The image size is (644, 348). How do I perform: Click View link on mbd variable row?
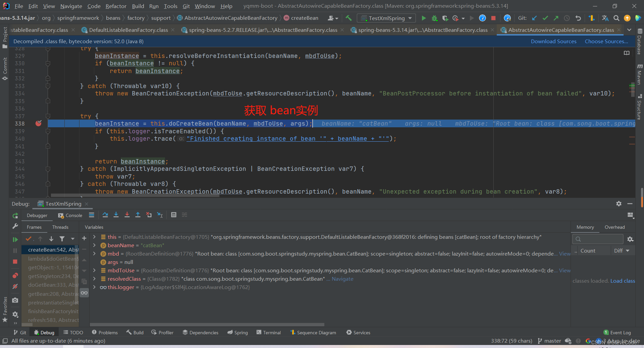(x=565, y=254)
